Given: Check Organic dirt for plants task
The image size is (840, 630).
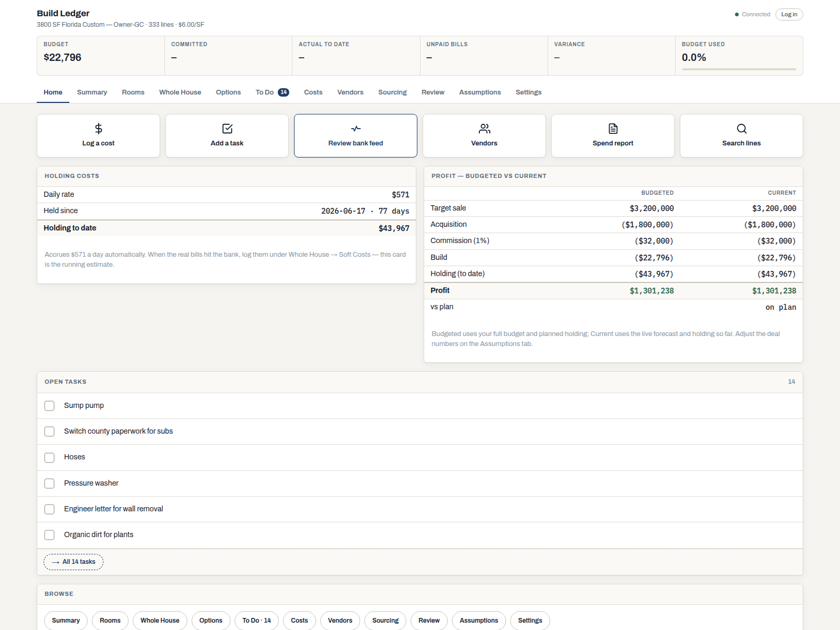Looking at the screenshot, I should 49,535.
